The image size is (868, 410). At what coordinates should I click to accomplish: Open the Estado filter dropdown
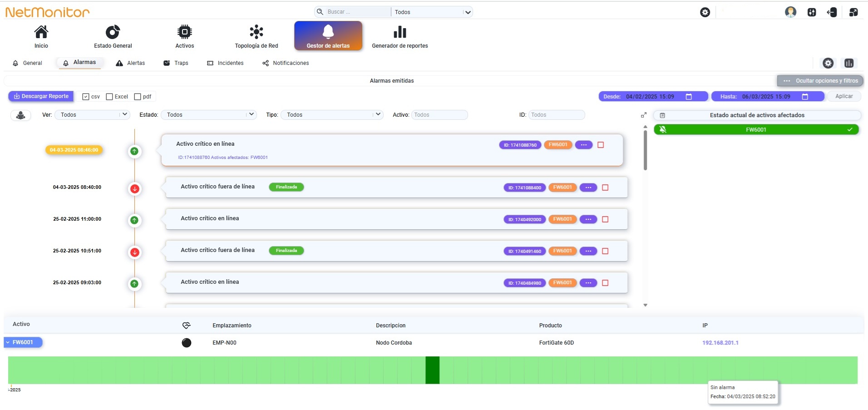[x=209, y=115]
